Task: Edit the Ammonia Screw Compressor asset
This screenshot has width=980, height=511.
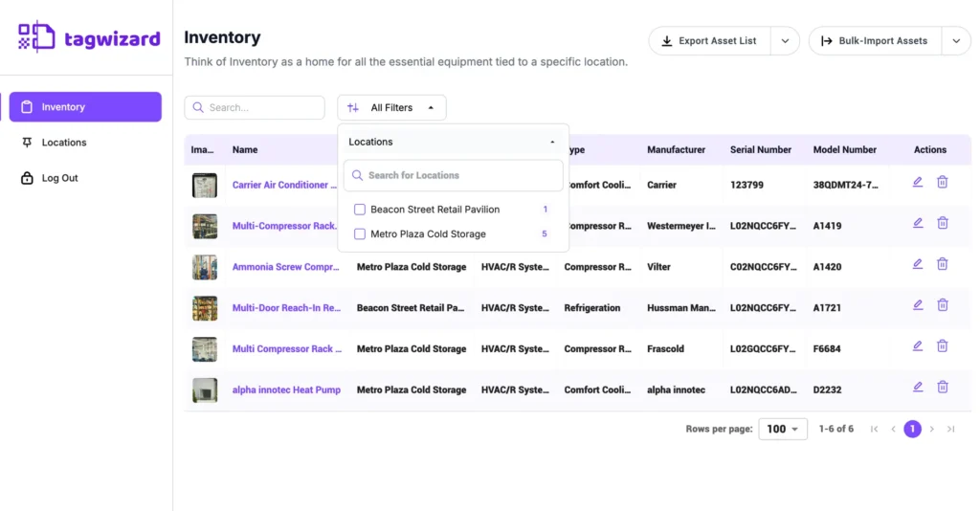Action: 918,263
